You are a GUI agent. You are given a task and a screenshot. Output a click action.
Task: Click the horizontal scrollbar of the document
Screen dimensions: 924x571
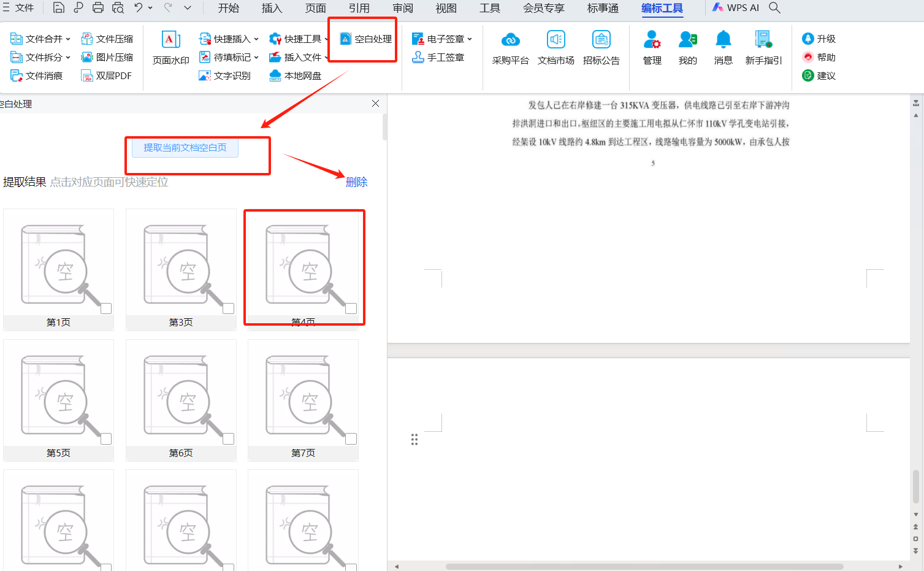pyautogui.click(x=644, y=566)
